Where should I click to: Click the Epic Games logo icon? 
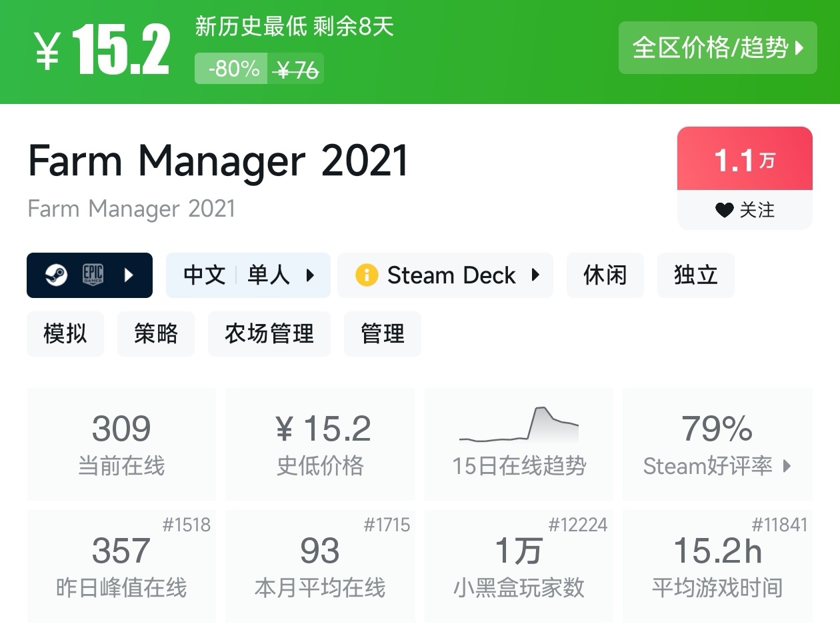pos(93,275)
